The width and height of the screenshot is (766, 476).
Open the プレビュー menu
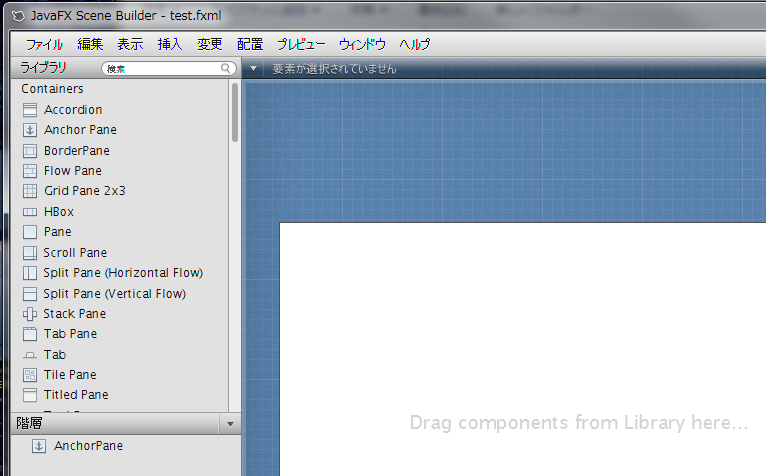coord(301,44)
